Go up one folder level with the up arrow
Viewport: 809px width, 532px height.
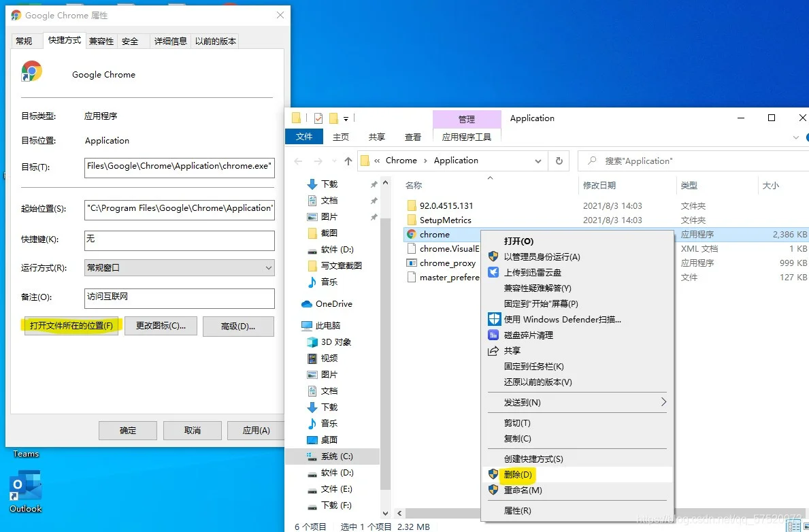coord(348,161)
